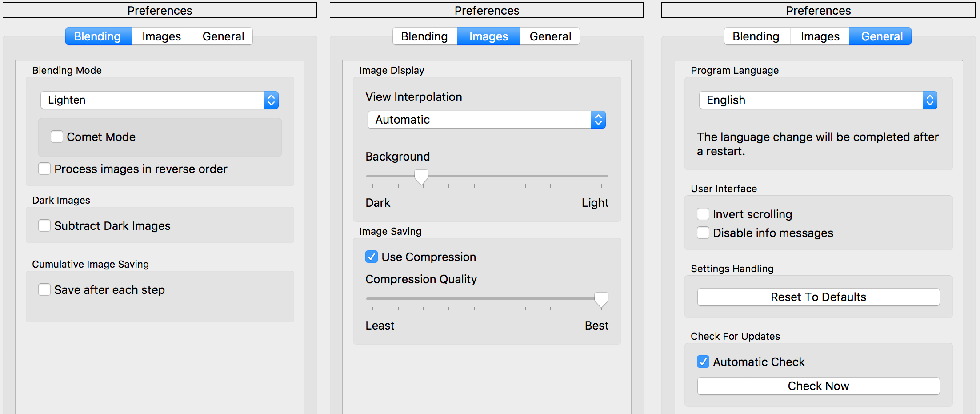Open the View Interpolation dropdown showing Automatic

pos(486,120)
